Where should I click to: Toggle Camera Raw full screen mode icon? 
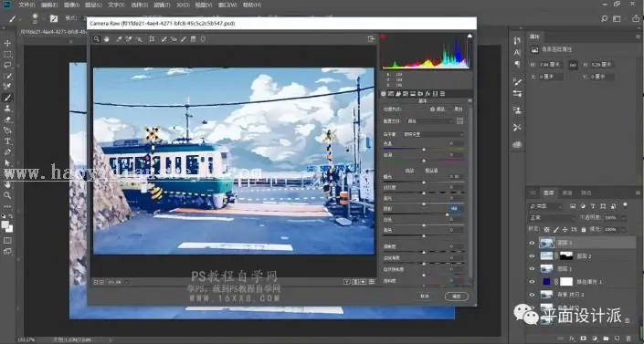pyautogui.click(x=371, y=39)
